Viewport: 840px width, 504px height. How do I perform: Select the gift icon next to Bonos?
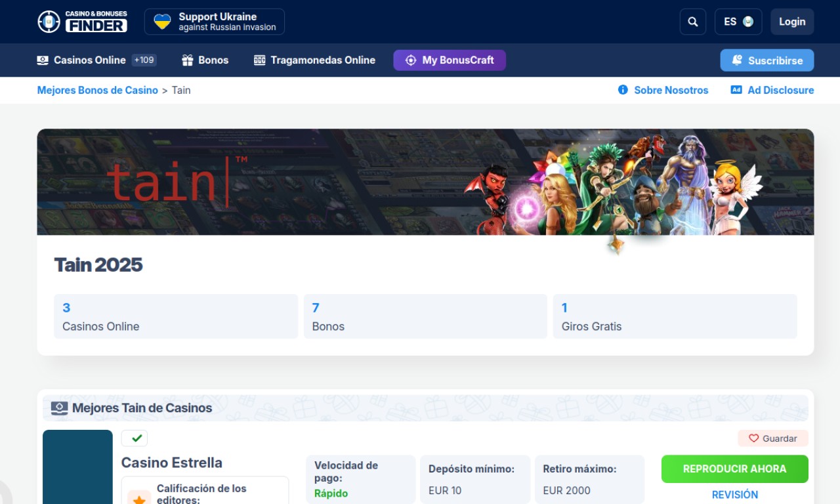188,60
